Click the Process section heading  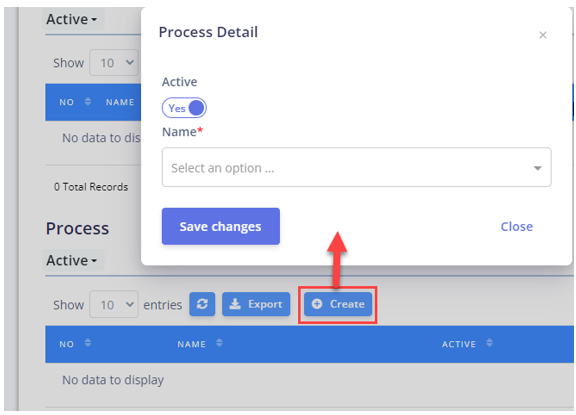click(x=78, y=228)
